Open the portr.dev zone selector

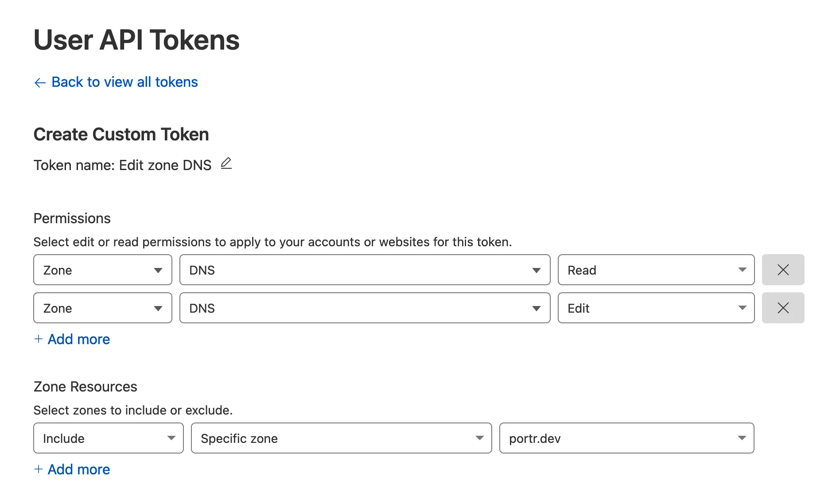tap(626, 438)
